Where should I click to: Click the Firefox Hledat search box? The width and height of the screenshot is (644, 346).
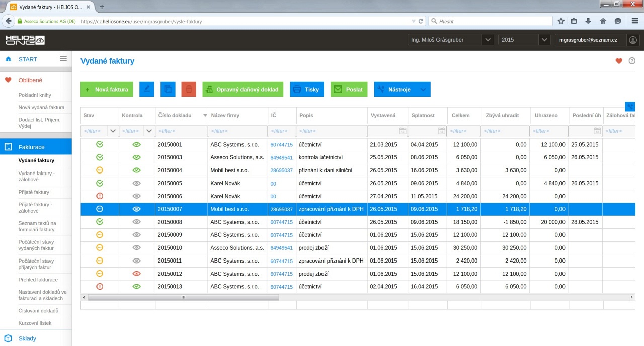(x=491, y=21)
